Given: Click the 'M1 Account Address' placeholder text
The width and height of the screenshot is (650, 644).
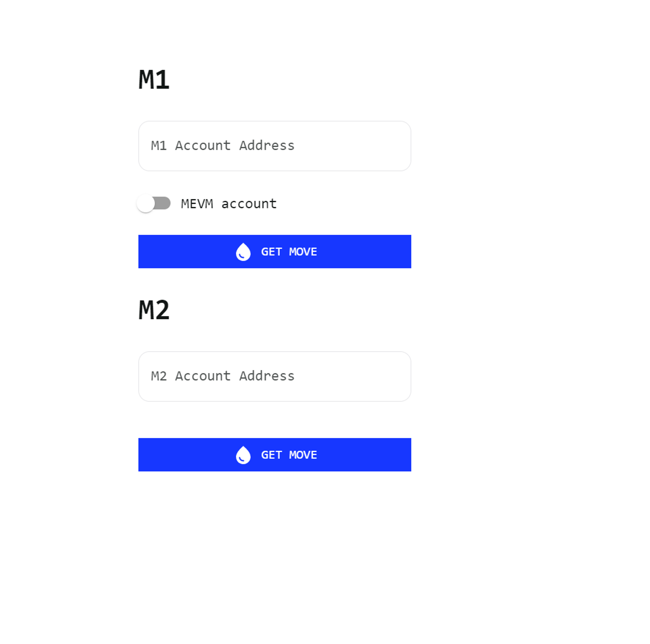Looking at the screenshot, I should pyautogui.click(x=223, y=146).
